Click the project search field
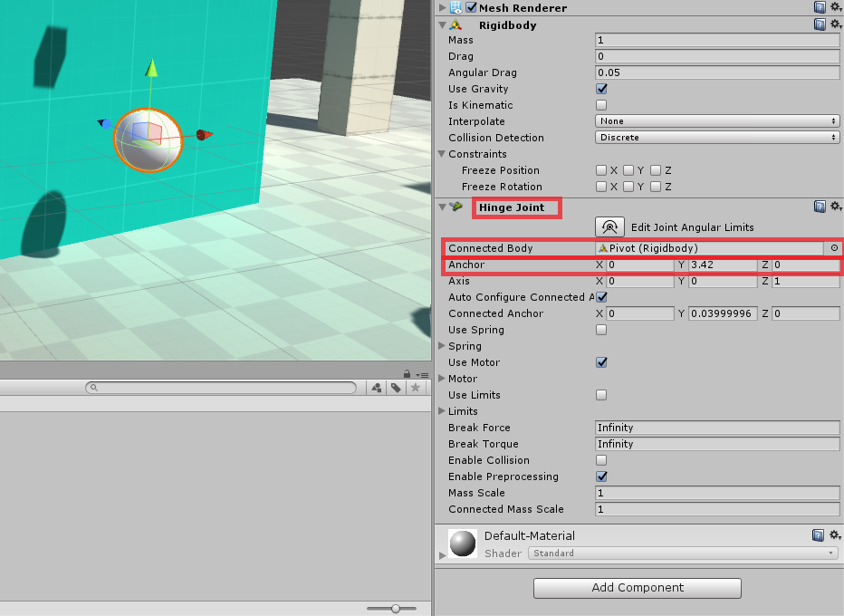844x616 pixels. (x=221, y=388)
